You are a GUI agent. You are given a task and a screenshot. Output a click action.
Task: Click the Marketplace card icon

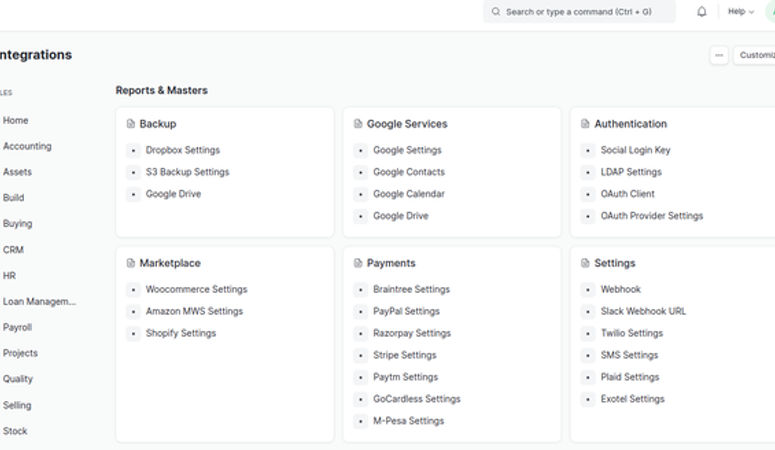[x=131, y=263]
